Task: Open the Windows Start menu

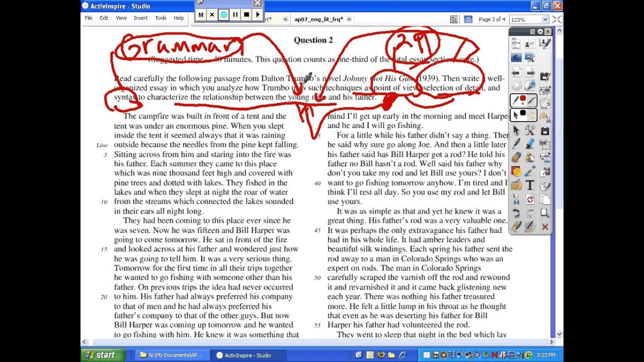Action: click(x=102, y=355)
